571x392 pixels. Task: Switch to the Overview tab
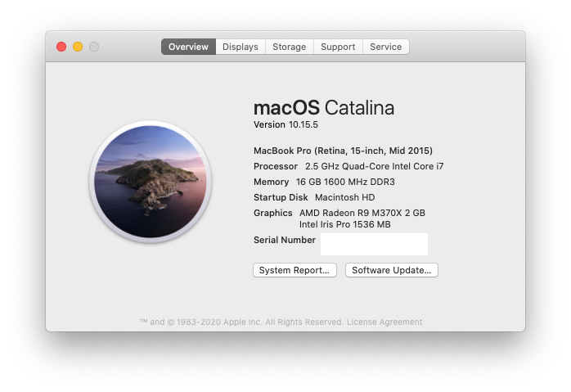pos(189,47)
